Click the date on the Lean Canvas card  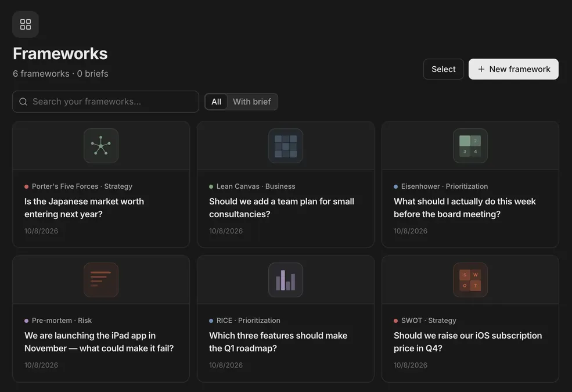point(226,231)
